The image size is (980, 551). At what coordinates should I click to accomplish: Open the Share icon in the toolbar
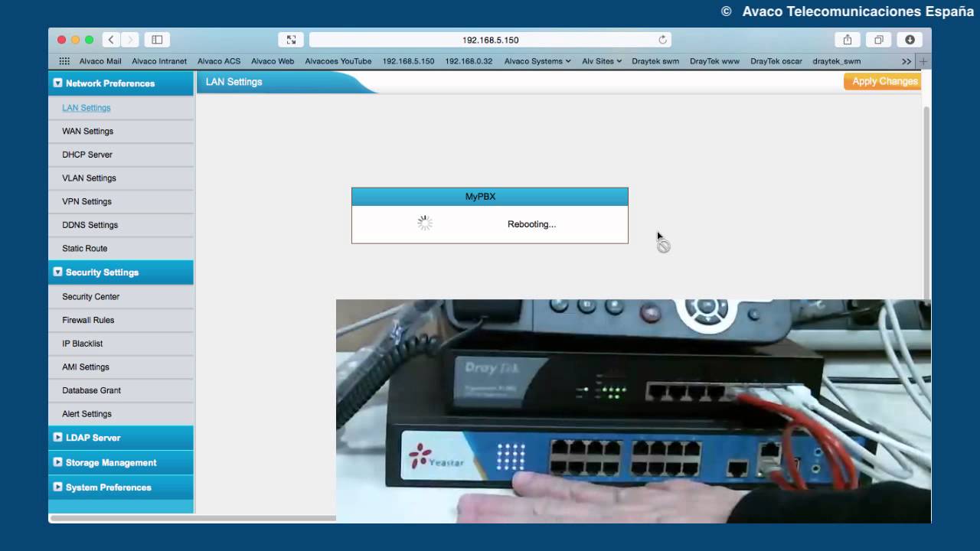[x=848, y=40]
